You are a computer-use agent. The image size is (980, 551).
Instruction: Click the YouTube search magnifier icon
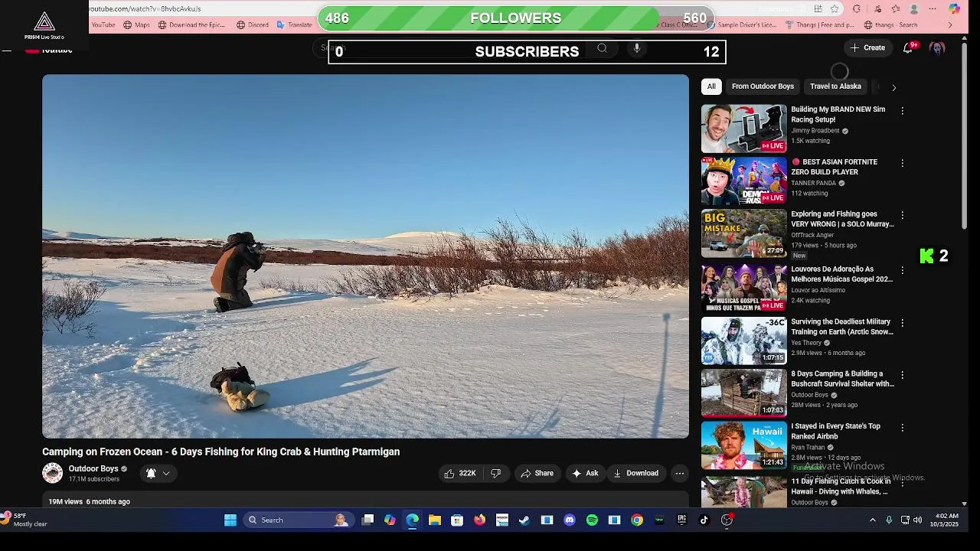tap(602, 48)
